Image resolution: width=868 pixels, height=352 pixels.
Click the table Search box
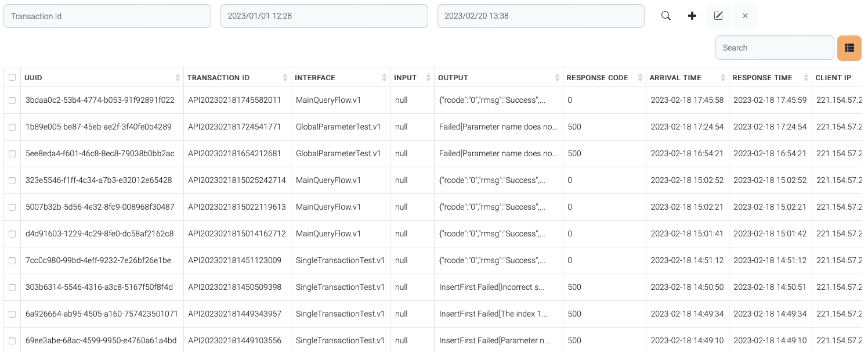pos(775,48)
